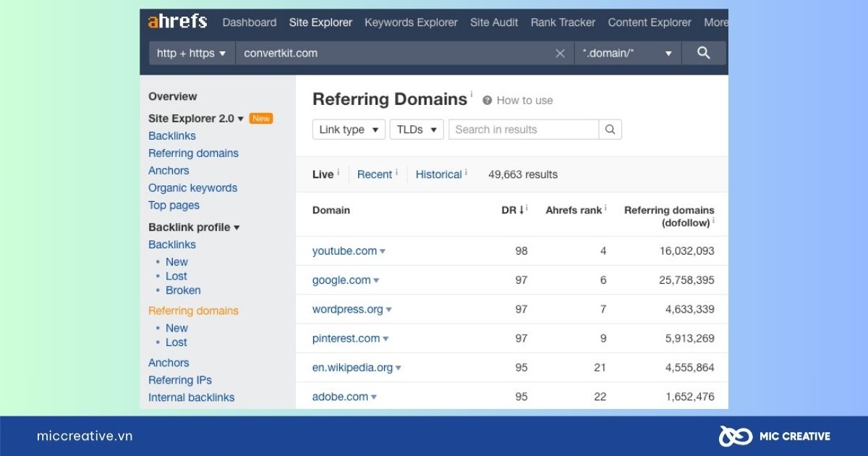Open Content Explorer in the top navigation
The width and height of the screenshot is (868, 456).
click(x=650, y=22)
